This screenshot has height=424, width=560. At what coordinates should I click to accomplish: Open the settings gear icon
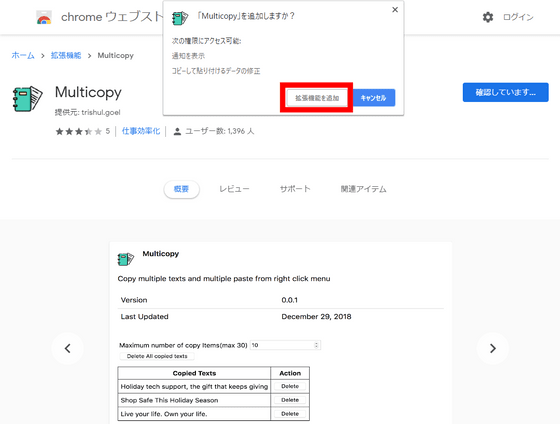point(488,17)
